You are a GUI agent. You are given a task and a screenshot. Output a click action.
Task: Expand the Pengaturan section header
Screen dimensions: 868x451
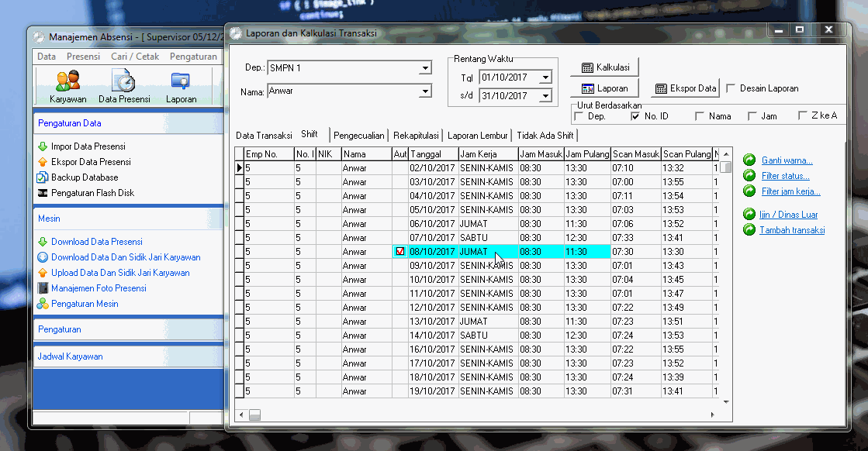tap(129, 329)
